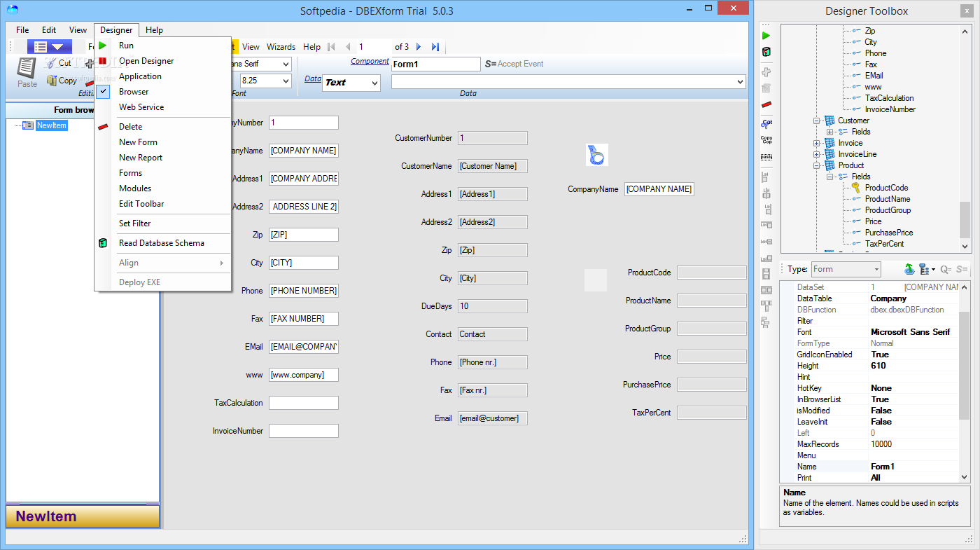980x550 pixels.
Task: Choose Set Filter from Designer menu
Action: pyautogui.click(x=162, y=224)
